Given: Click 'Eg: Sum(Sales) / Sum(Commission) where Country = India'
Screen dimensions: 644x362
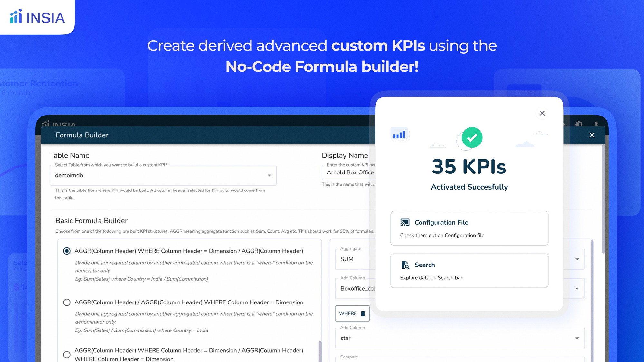Looking at the screenshot, I should (142, 330).
